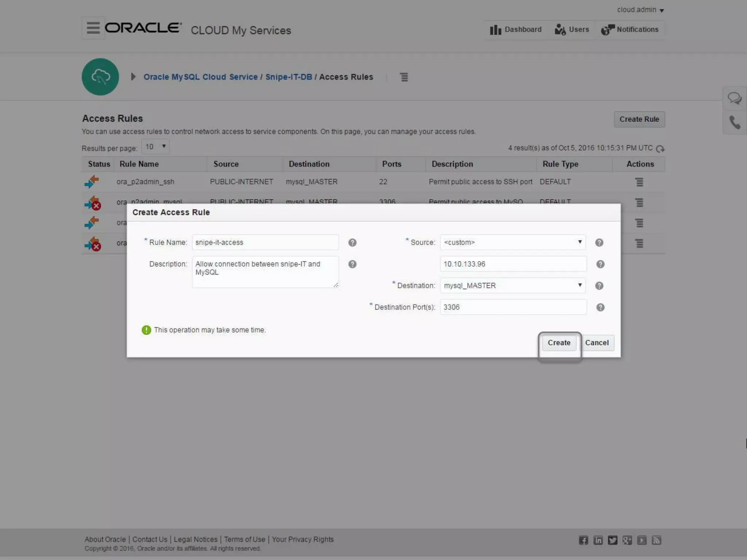Open Notifications

(x=630, y=30)
